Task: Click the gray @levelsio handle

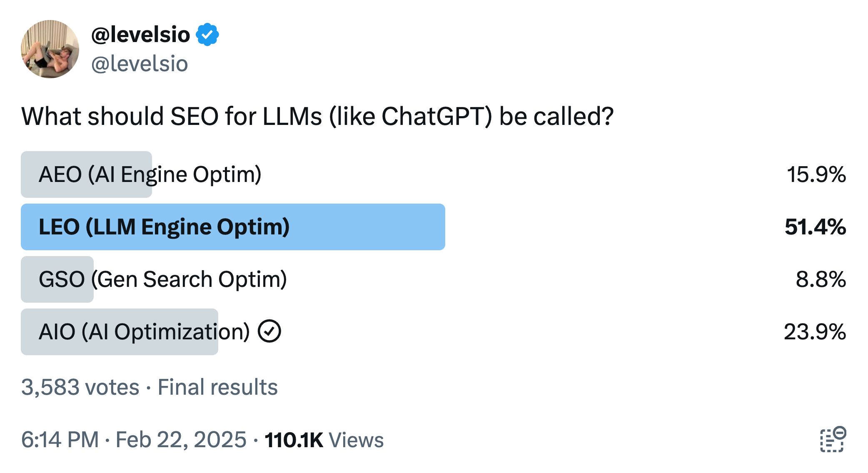Action: 140,64
